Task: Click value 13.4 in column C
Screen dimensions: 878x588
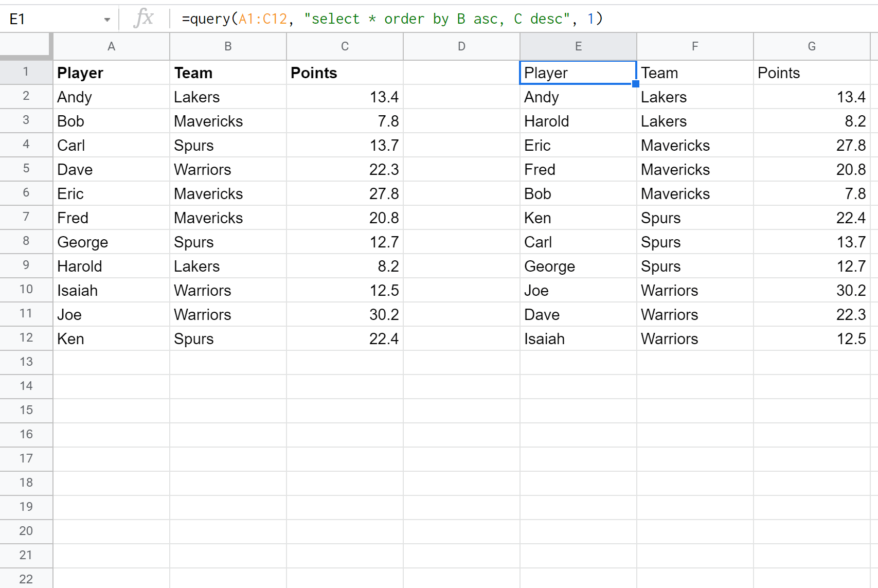Action: tap(384, 97)
